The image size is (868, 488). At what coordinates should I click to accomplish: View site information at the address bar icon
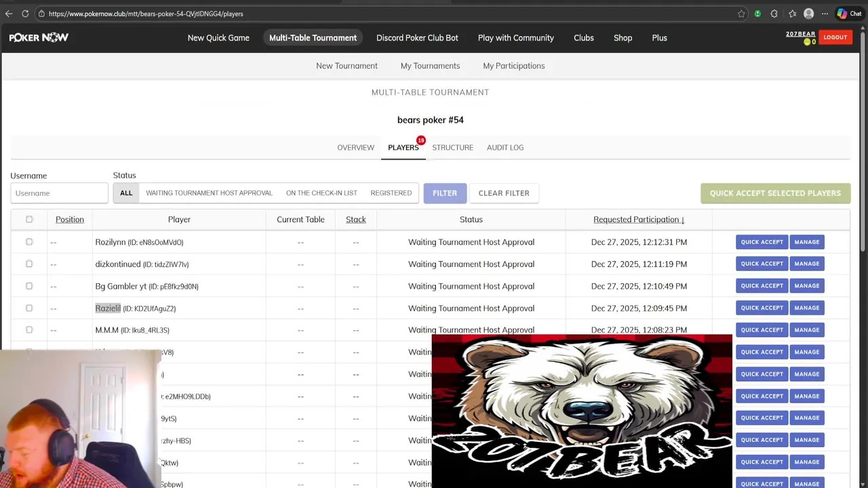(x=41, y=14)
